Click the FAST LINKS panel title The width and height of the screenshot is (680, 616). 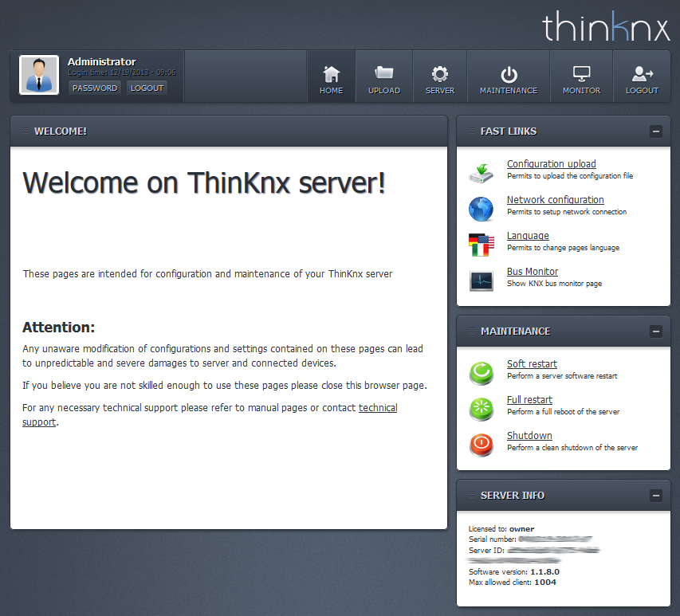click(509, 131)
